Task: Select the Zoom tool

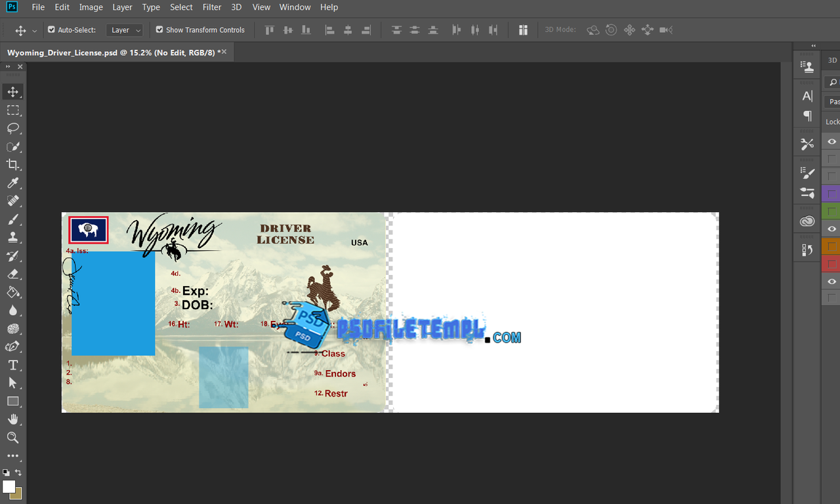Action: [x=12, y=438]
